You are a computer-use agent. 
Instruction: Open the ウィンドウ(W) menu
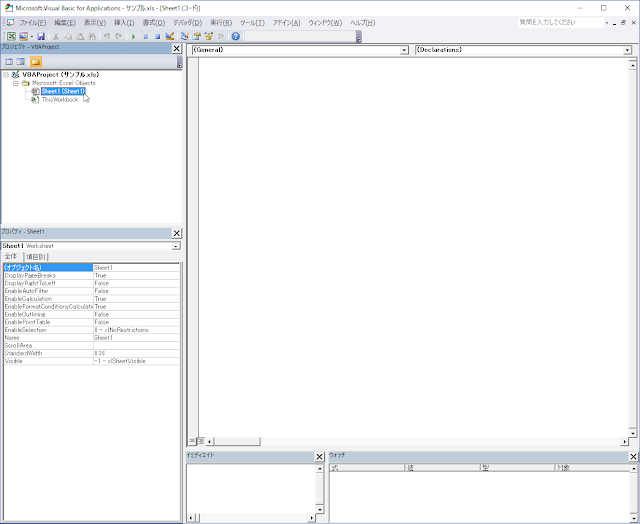325,23
